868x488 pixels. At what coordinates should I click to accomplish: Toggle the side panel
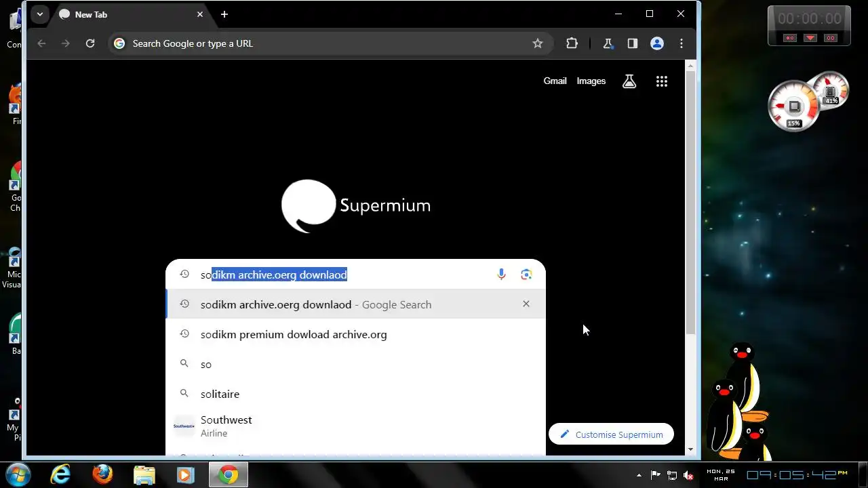coord(632,43)
